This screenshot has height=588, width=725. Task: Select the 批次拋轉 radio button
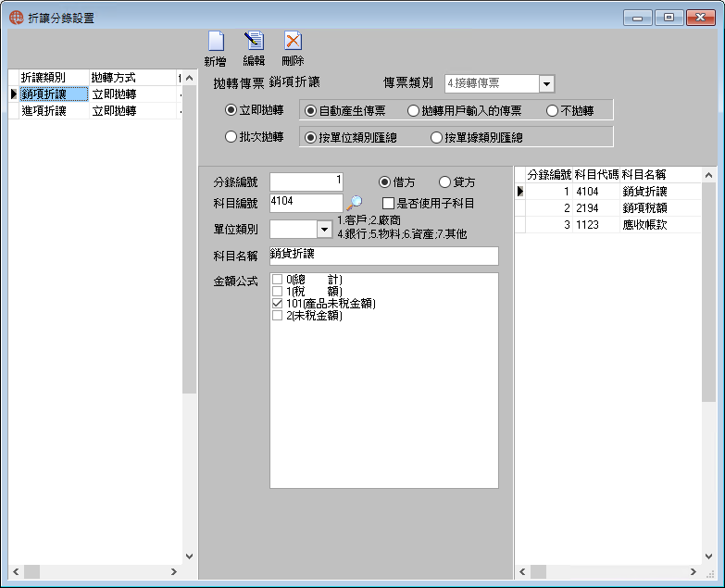(231, 137)
